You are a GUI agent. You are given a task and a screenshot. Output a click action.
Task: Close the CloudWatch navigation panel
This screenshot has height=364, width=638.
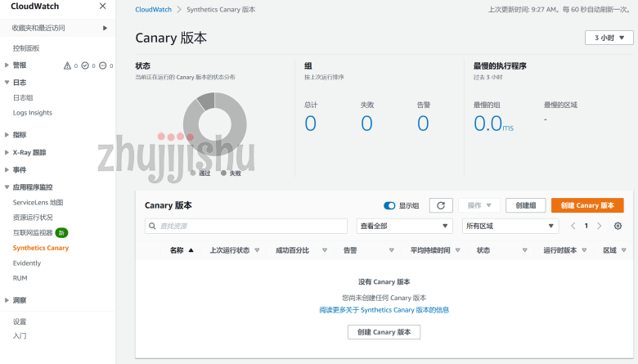point(102,6)
